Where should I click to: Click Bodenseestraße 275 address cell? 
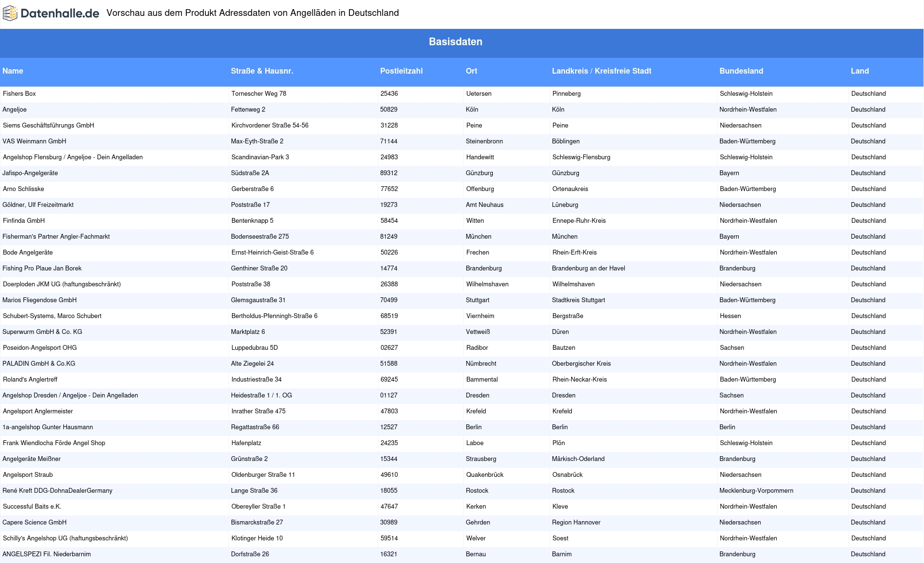pos(260,237)
